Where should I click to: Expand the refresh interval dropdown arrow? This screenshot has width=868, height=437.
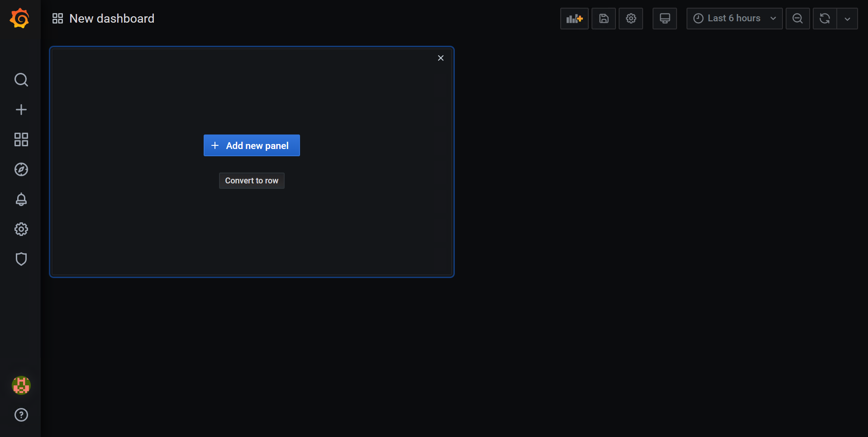point(847,19)
